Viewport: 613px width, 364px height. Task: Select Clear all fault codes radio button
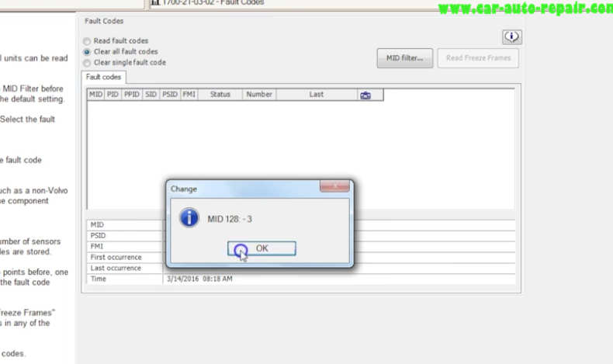coord(87,52)
